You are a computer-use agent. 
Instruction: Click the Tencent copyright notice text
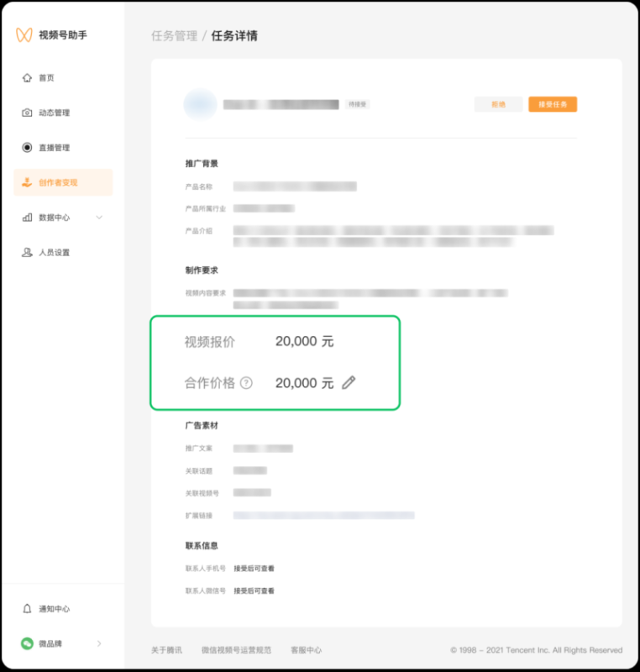point(537,650)
